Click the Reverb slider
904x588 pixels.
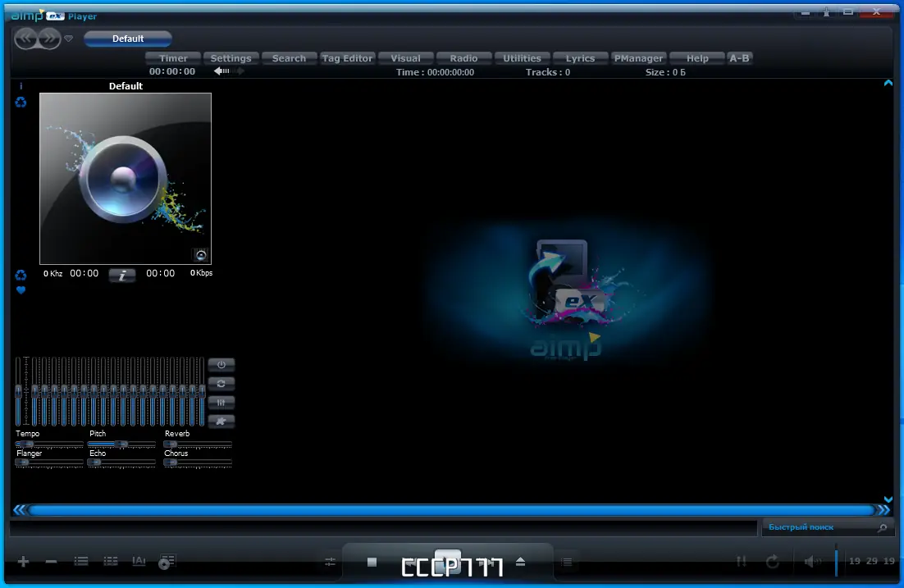click(197, 444)
